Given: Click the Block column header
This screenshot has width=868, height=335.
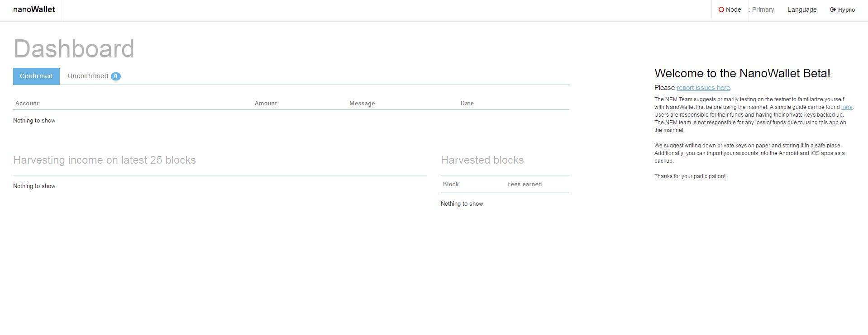Looking at the screenshot, I should coord(451,184).
